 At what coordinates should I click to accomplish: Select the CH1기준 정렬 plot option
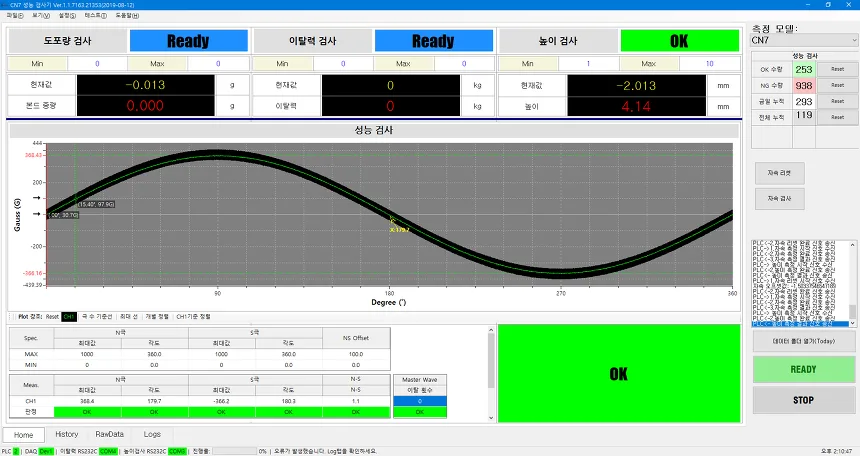[193, 317]
